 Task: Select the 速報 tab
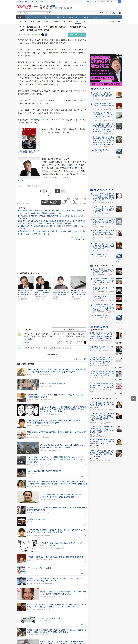pos(28,17)
